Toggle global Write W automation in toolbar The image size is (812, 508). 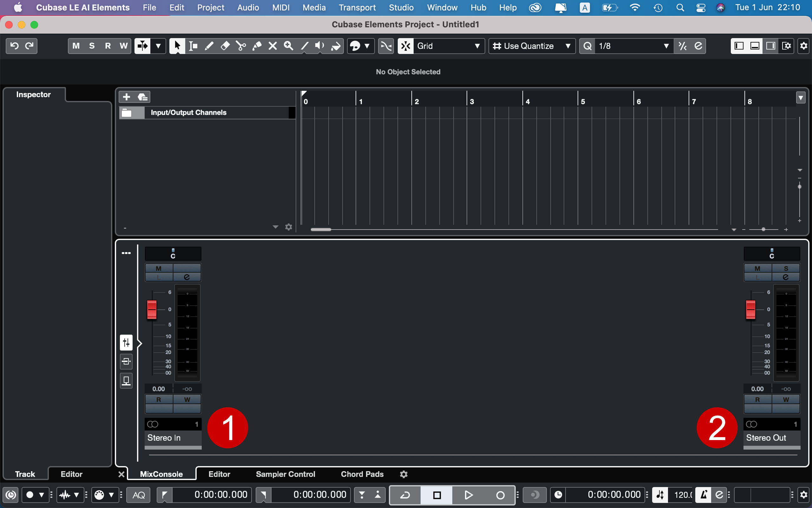(x=123, y=46)
